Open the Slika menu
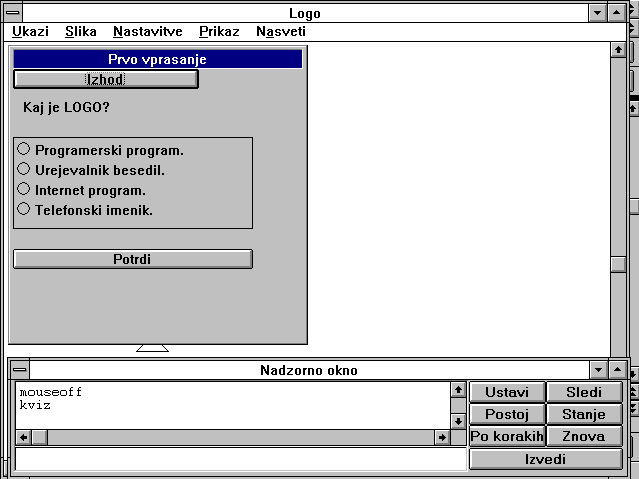The width and height of the screenshot is (639, 479). click(81, 31)
